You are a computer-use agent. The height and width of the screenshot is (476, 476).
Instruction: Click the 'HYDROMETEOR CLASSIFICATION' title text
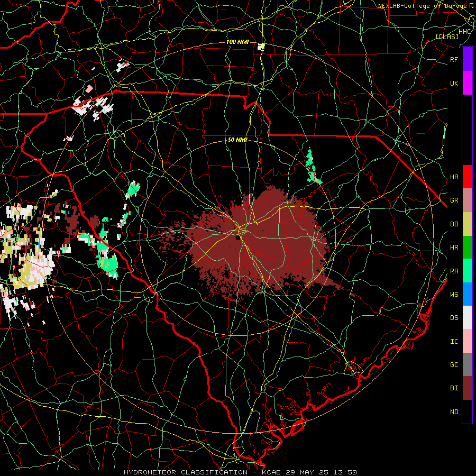186,472
